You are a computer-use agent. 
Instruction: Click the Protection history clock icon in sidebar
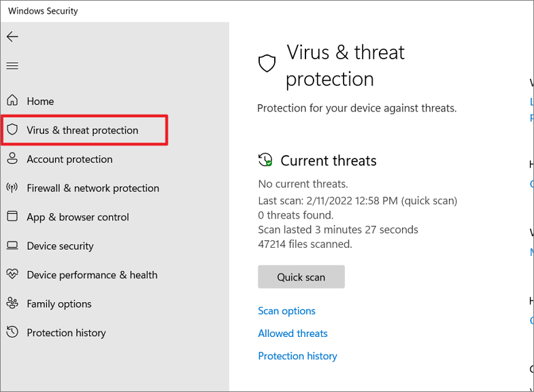tap(12, 331)
